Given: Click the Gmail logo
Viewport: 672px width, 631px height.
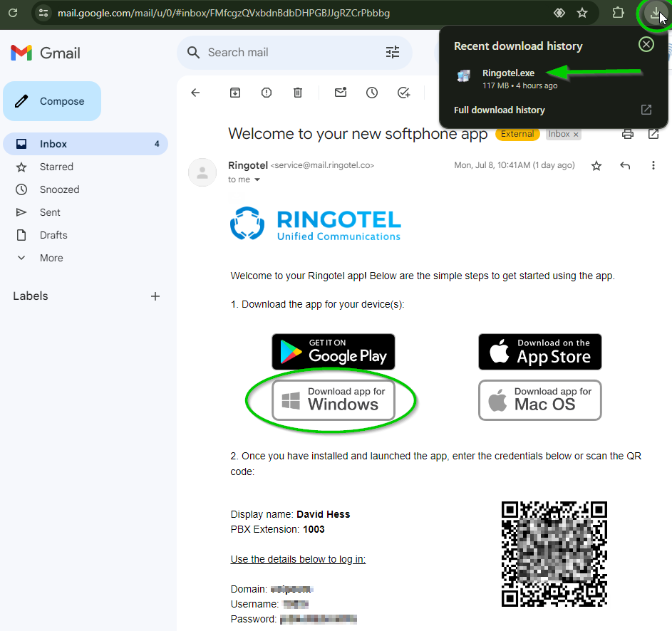Looking at the screenshot, I should (x=46, y=53).
